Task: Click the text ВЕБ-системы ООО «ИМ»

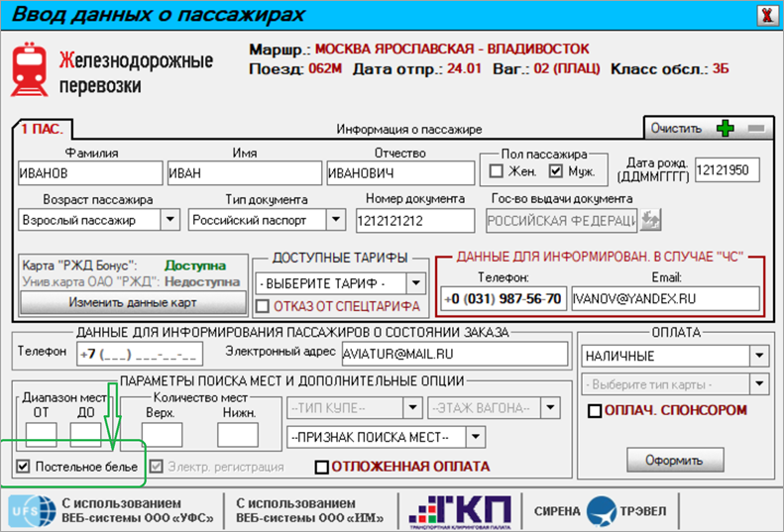Action: click(310, 518)
